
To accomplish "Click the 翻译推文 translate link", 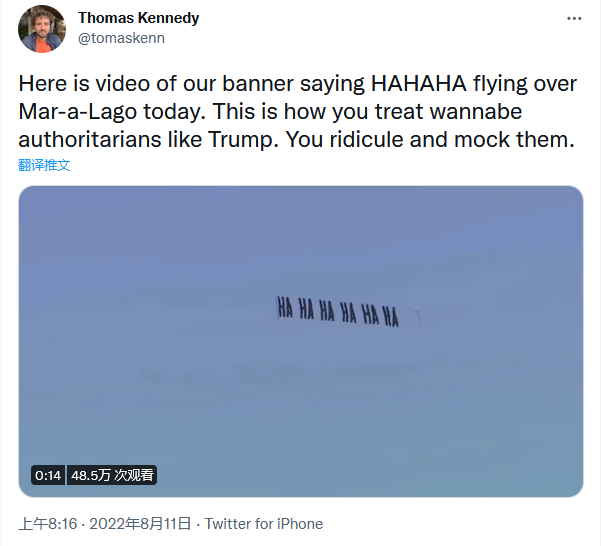I will tap(44, 165).
